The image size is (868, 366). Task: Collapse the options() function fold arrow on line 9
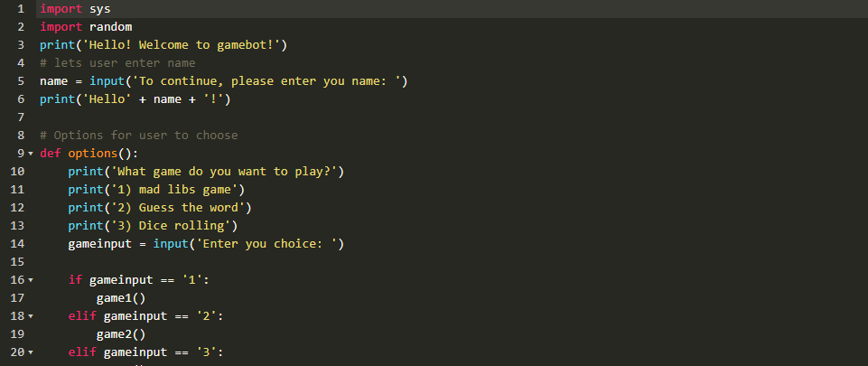[31, 154]
